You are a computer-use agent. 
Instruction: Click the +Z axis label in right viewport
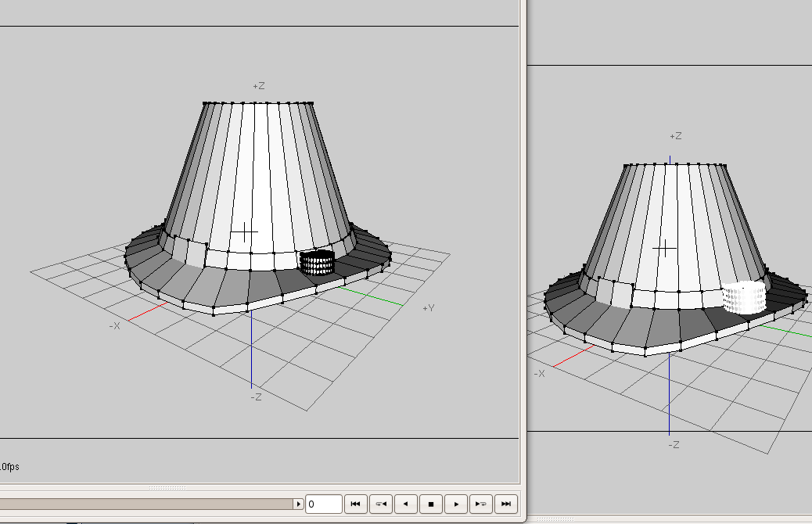(x=675, y=136)
